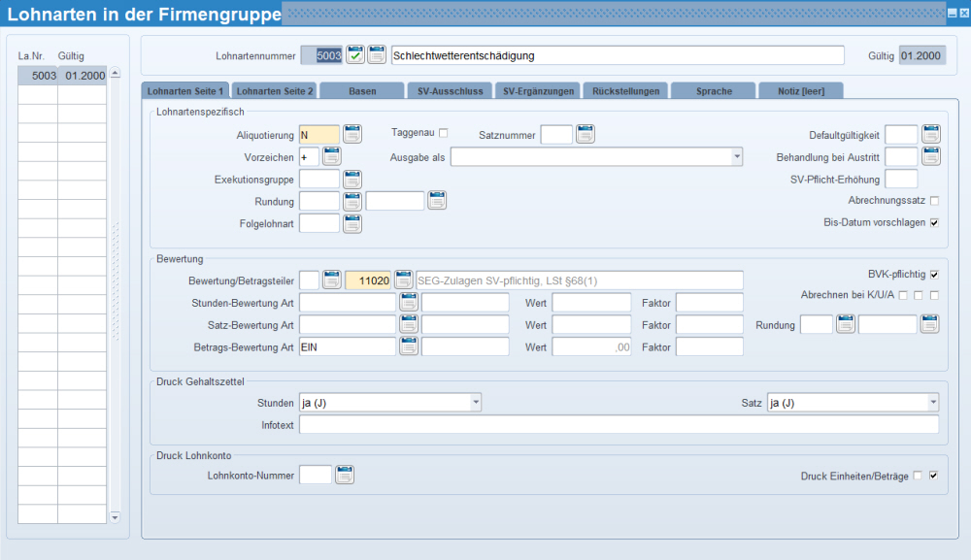The width and height of the screenshot is (971, 560).
Task: Open the Rückstellungen tab
Action: 626,91
